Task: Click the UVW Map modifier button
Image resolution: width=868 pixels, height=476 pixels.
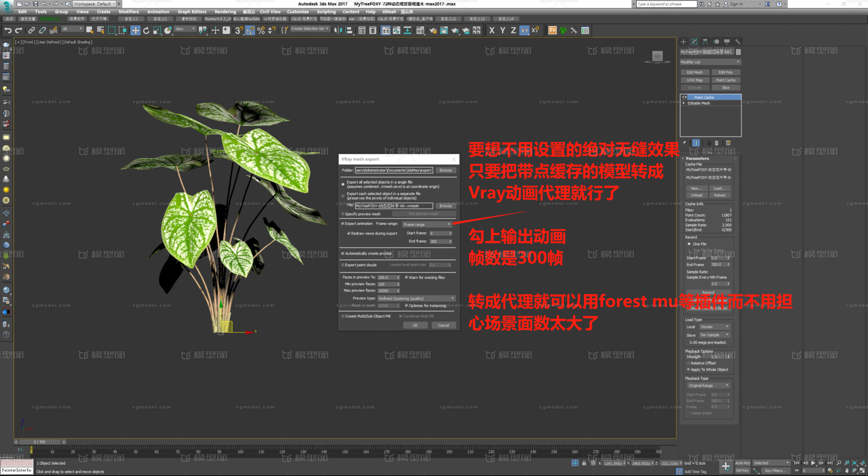Action: click(694, 80)
